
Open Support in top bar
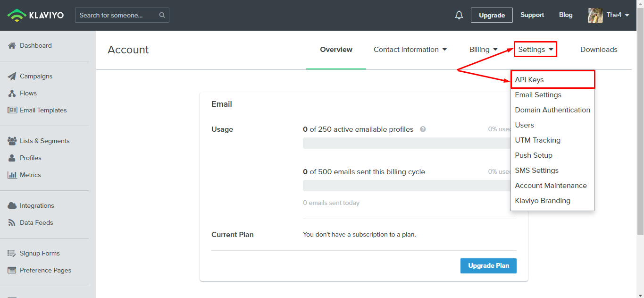point(532,15)
